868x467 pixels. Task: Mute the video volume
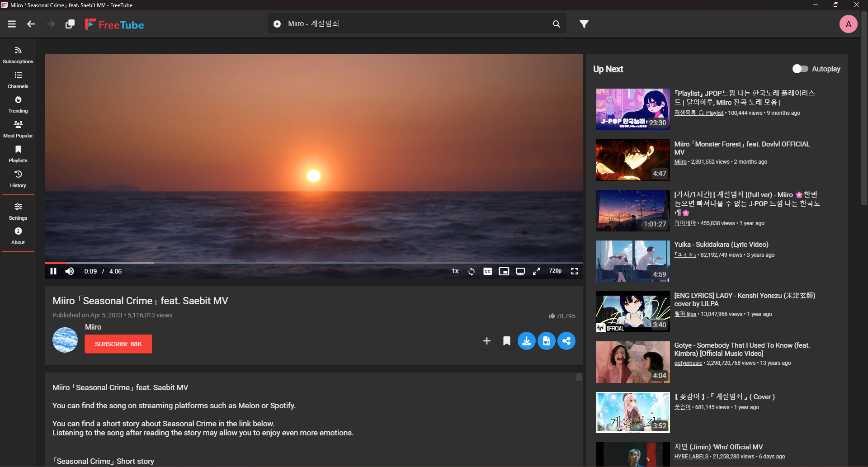pos(70,271)
